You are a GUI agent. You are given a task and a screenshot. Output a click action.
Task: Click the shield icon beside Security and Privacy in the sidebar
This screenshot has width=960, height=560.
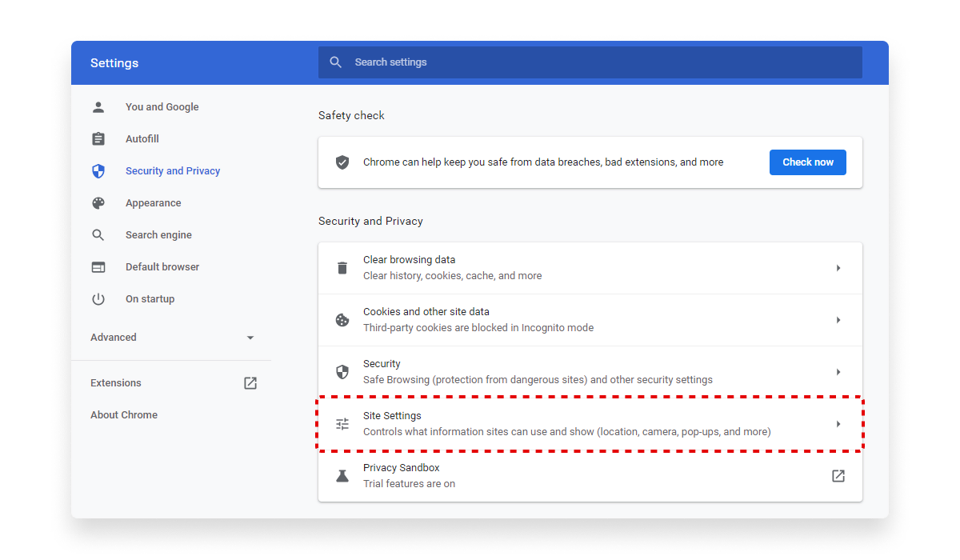(98, 170)
